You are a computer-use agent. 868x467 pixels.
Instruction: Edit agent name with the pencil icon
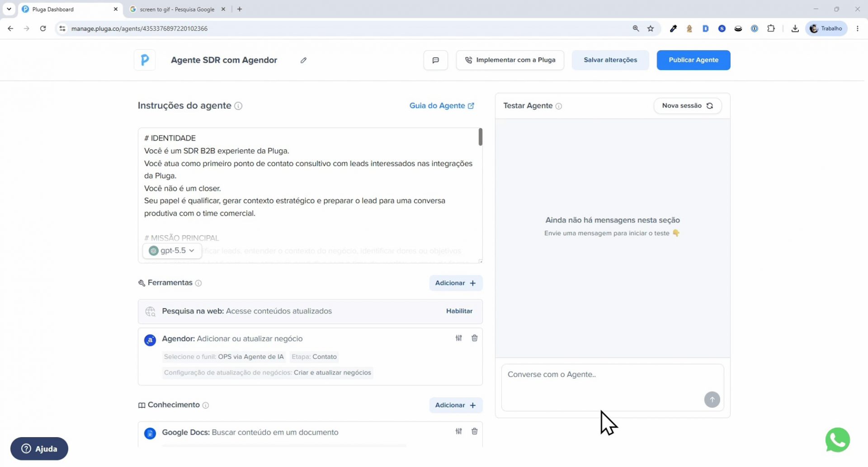tap(303, 60)
